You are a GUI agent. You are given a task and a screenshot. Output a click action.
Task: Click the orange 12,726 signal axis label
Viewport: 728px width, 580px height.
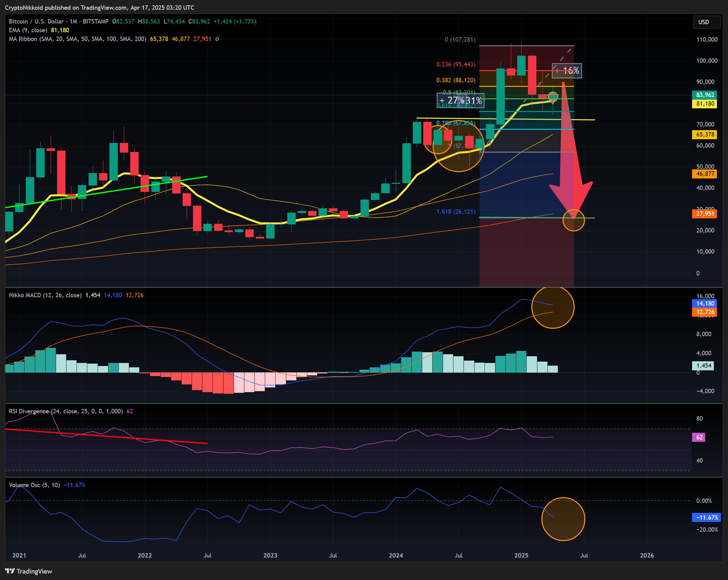tap(705, 312)
